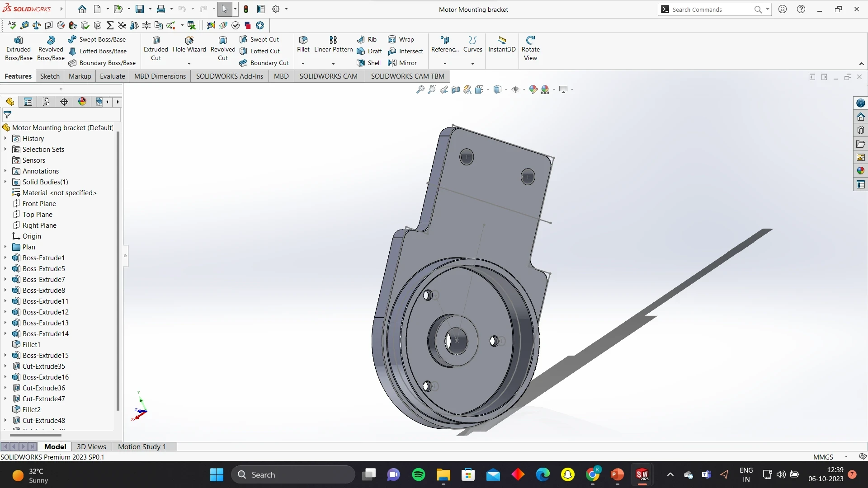This screenshot has width=868, height=488.
Task: Open the Hole Wizard tool
Action: [189, 45]
